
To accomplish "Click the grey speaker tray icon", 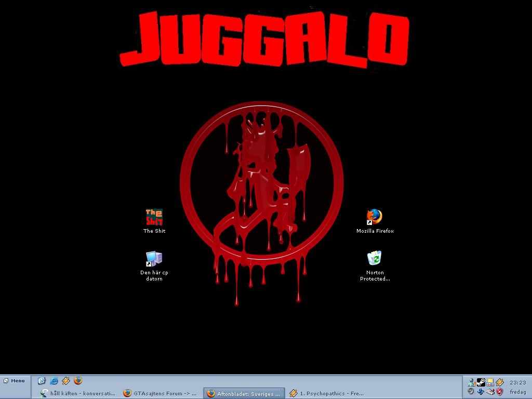I will 471,392.
